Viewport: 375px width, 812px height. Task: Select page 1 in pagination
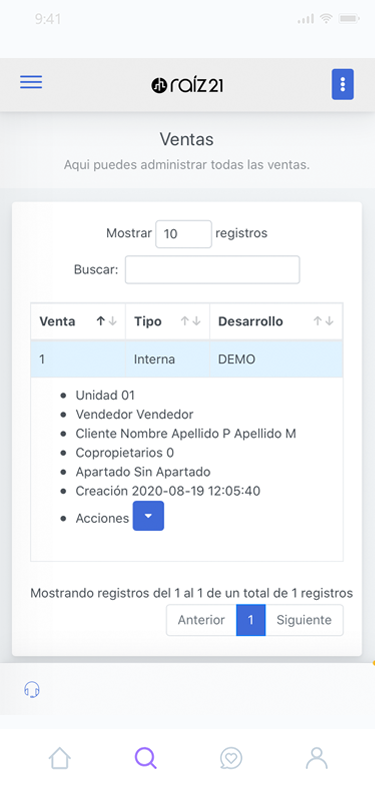[x=251, y=620]
